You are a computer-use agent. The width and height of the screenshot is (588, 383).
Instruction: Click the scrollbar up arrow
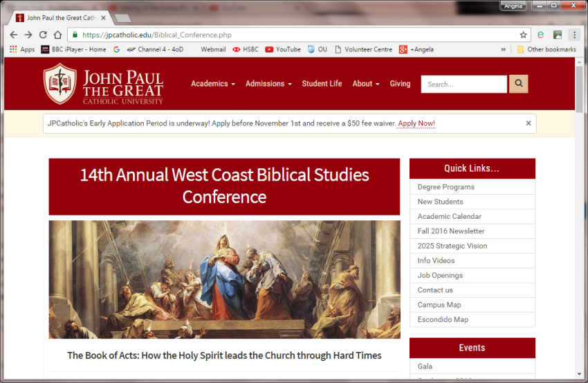coord(579,62)
